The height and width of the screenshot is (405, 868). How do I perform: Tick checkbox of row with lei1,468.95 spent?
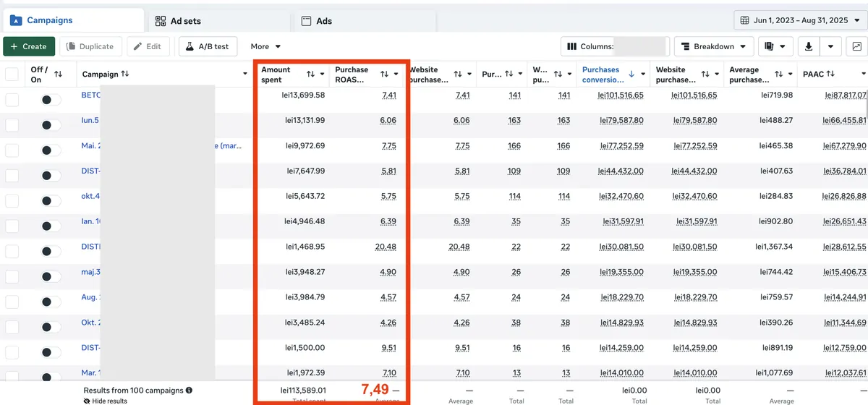(x=12, y=251)
